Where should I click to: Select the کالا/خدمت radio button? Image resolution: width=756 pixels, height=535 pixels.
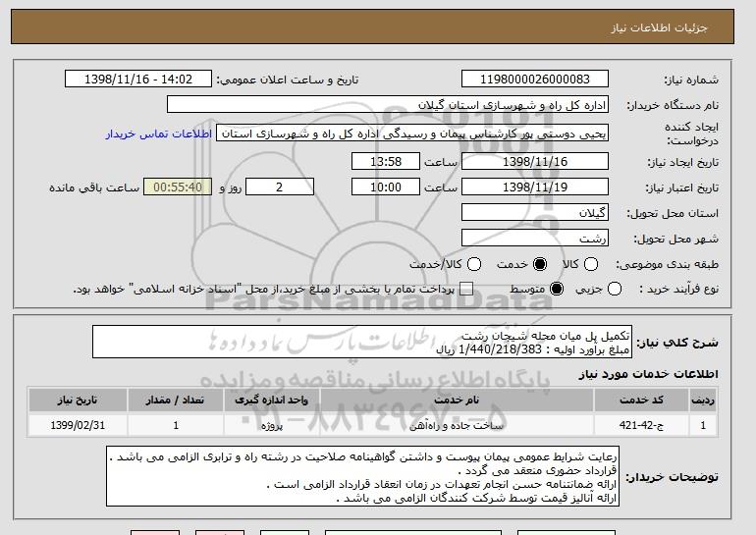tap(474, 264)
